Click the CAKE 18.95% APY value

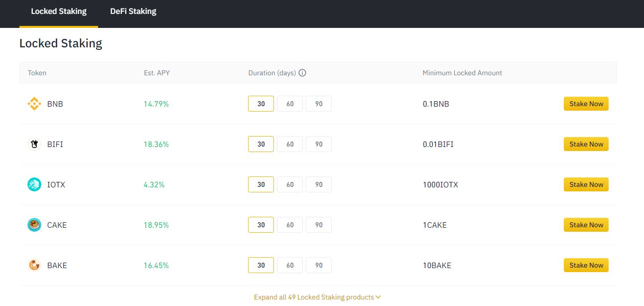156,225
